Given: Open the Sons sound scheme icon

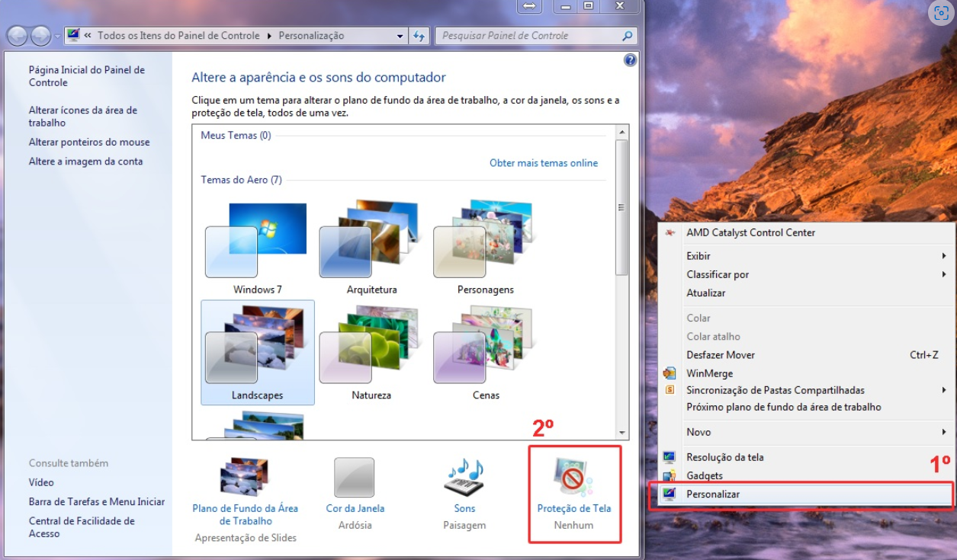Looking at the screenshot, I should (x=464, y=477).
